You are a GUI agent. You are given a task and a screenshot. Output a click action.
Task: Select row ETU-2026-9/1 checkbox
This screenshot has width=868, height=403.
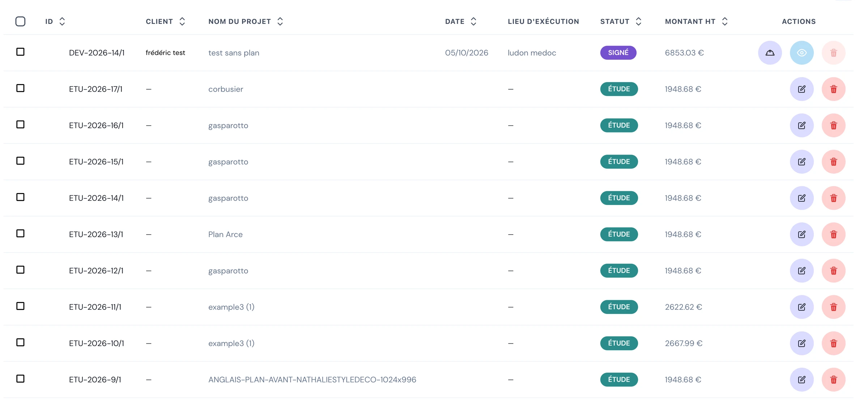click(20, 379)
